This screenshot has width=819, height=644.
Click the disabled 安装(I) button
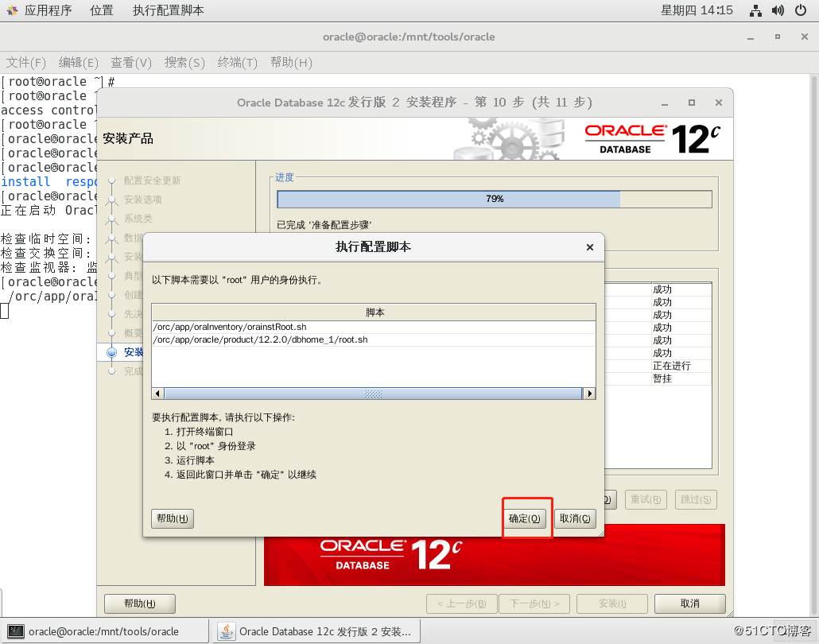tap(612, 603)
